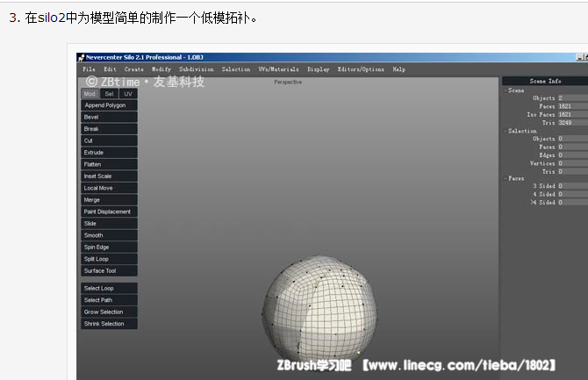Viewport: 588px width, 380px height.
Task: Click the Select Path button
Action: pyautogui.click(x=109, y=300)
